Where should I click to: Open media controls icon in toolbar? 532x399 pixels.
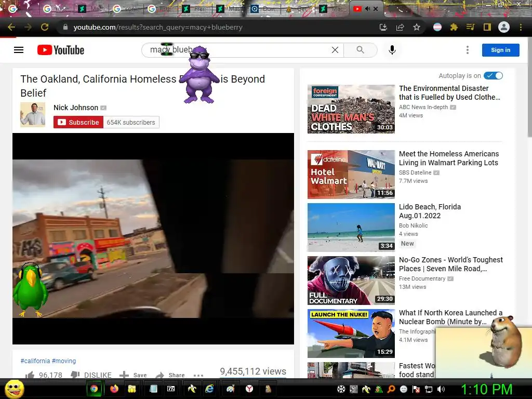[470, 27]
